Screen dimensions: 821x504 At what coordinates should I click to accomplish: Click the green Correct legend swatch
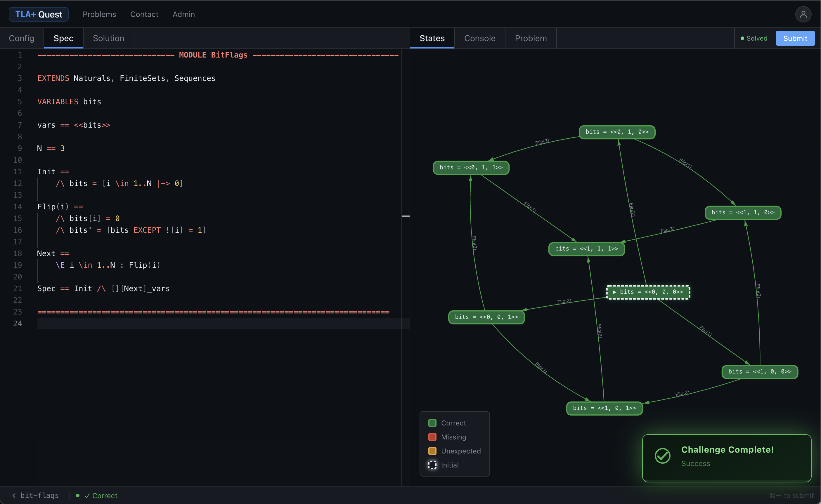pyautogui.click(x=432, y=423)
